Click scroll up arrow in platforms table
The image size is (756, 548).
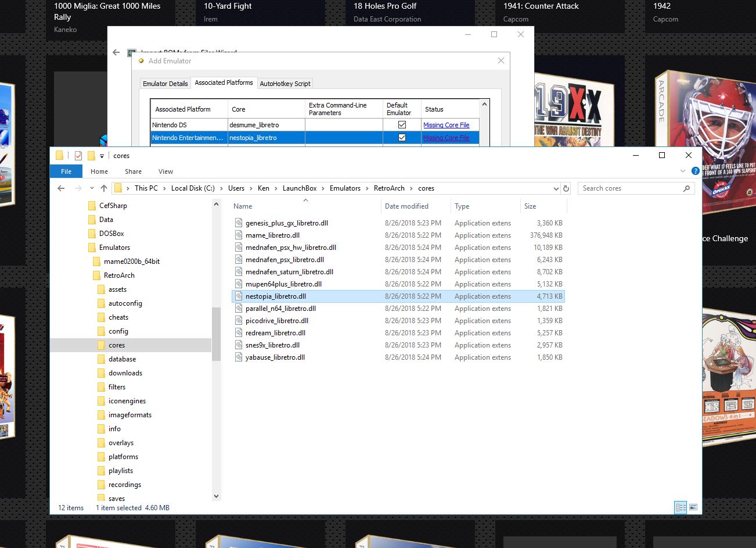point(484,105)
